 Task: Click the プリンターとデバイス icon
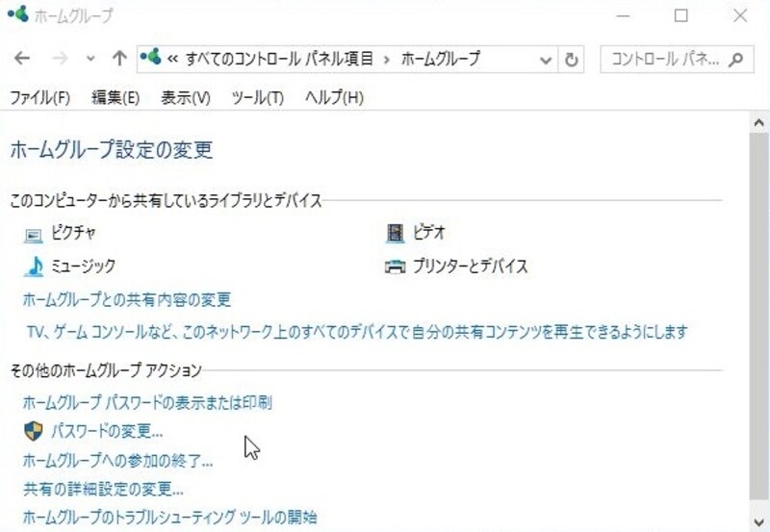pos(395,266)
